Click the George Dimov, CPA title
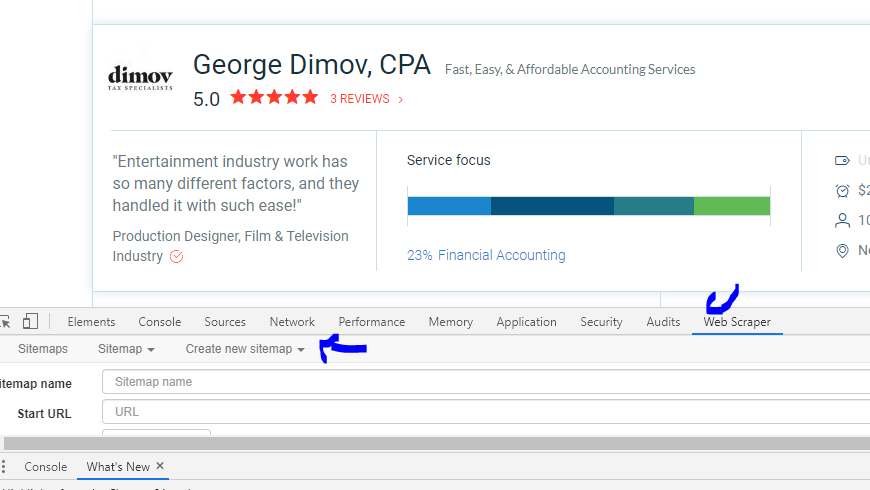Viewport: 870px width, 490px height. pos(312,65)
